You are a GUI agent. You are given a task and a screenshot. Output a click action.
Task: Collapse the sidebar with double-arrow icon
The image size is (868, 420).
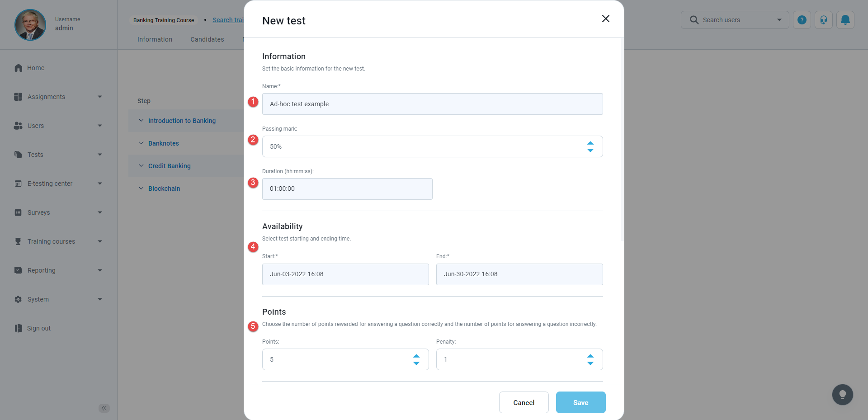pyautogui.click(x=104, y=408)
